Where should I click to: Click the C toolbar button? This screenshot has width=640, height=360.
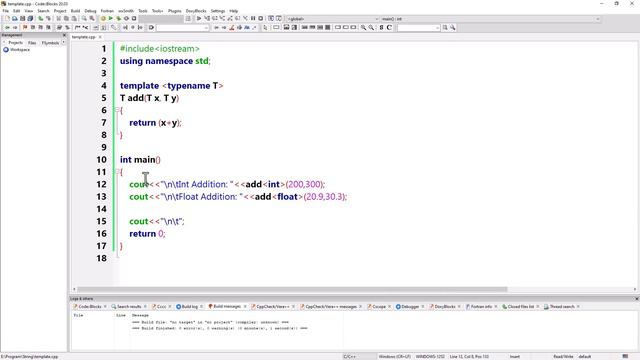click(x=389, y=28)
